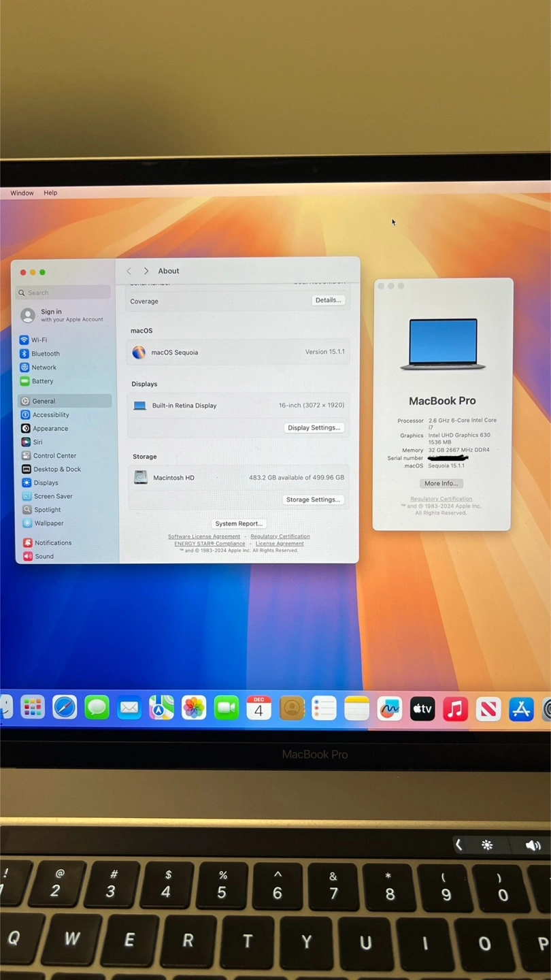Open the Calendar app in Dock
Viewport: 551px width, 980px height.
[258, 708]
